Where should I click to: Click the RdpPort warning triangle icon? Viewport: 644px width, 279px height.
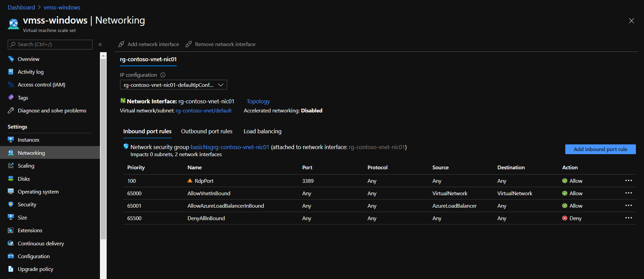point(190,181)
